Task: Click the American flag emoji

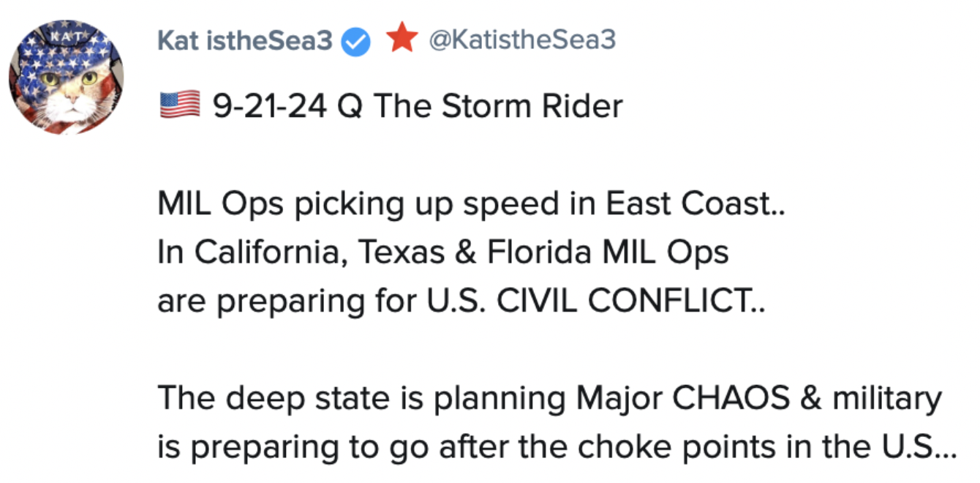Action: pos(179,105)
